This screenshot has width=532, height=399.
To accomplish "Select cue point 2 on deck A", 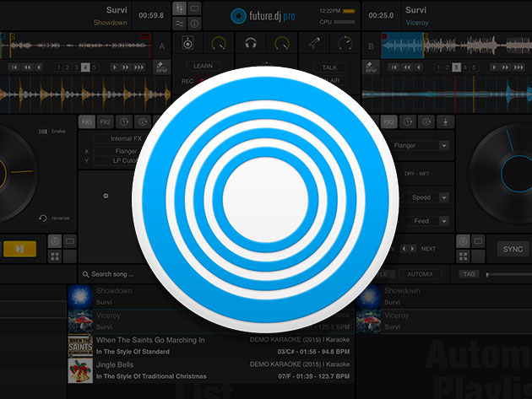I will pyautogui.click(x=68, y=67).
